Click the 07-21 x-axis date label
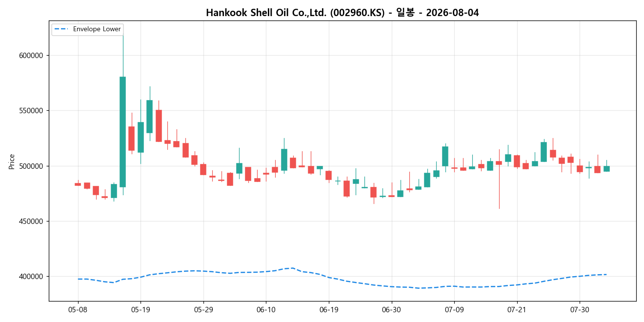The height and width of the screenshot is (322, 644). (x=517, y=310)
